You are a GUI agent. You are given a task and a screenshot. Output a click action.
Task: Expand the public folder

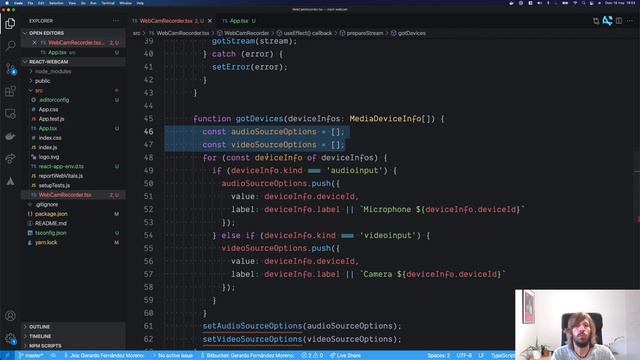click(x=42, y=81)
